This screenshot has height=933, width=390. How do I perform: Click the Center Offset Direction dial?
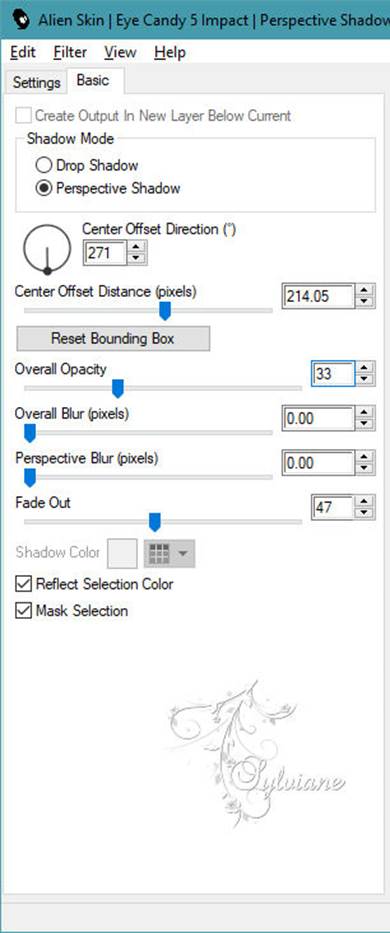(47, 248)
